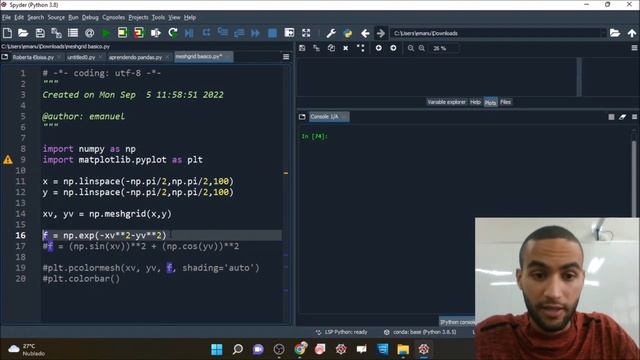Open the editor pane options menu
Viewport: 640px width, 360px height.
pos(286,57)
